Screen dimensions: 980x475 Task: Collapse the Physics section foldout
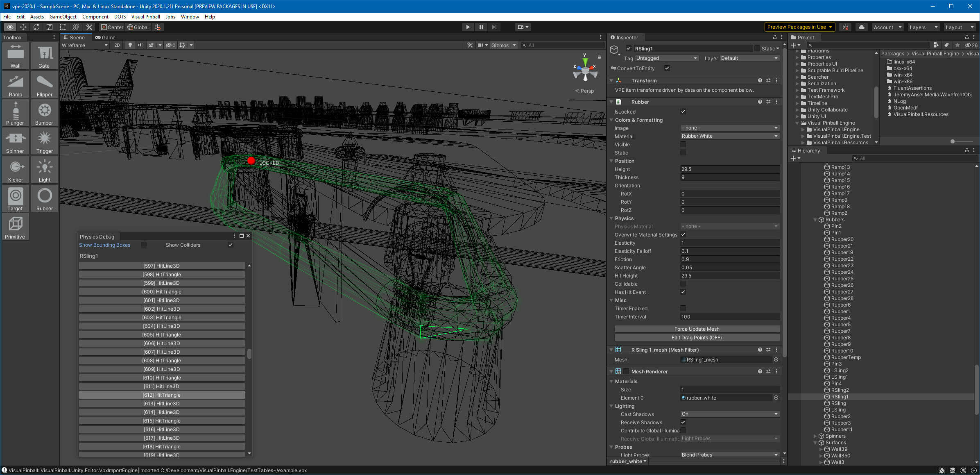pyautogui.click(x=611, y=218)
